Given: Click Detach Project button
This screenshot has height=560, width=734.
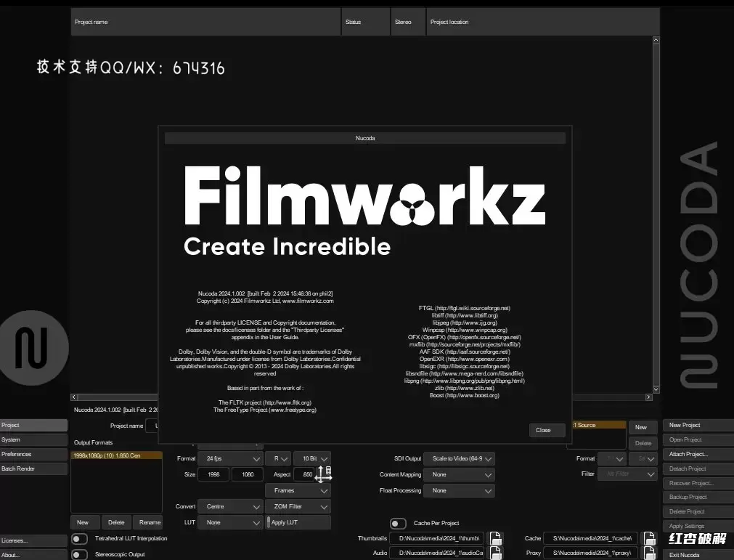Looking at the screenshot, I should point(698,468).
